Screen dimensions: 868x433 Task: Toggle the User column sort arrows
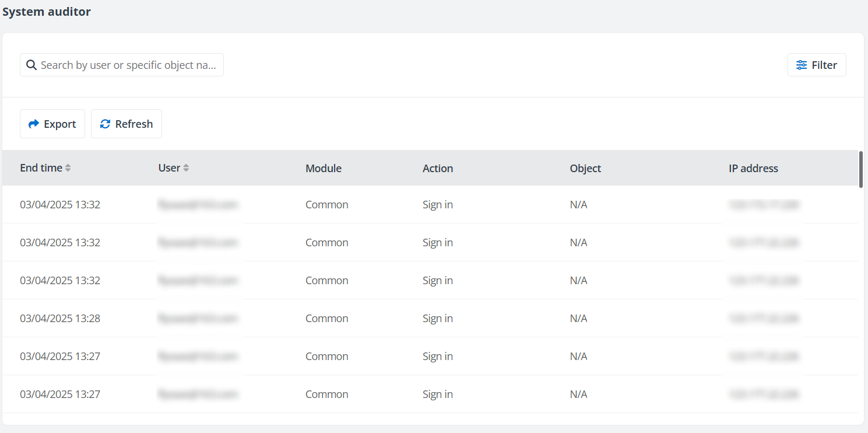pos(187,168)
